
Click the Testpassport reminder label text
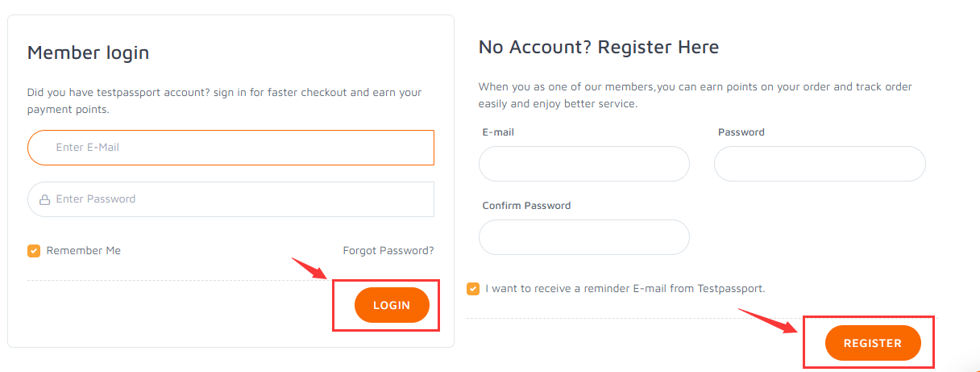click(625, 288)
